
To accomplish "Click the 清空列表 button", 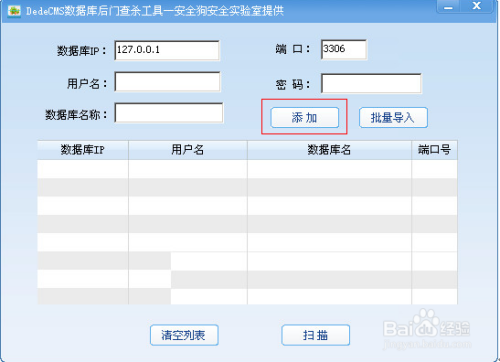I will pos(184,335).
